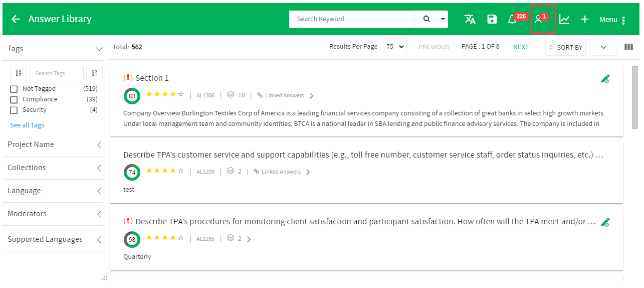Click the sidebar resize grip handle

point(104,277)
